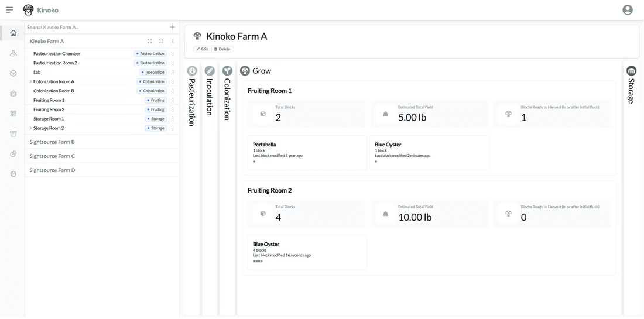Open the user account avatar

[x=628, y=9]
